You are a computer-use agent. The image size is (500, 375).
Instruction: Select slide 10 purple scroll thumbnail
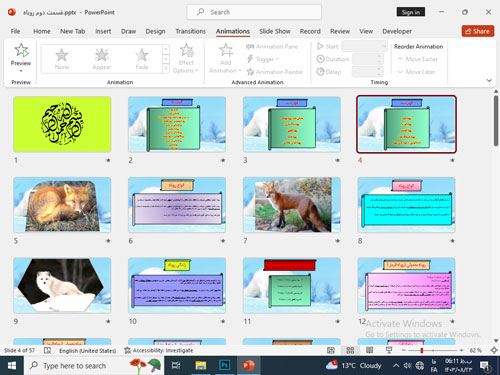point(177,285)
